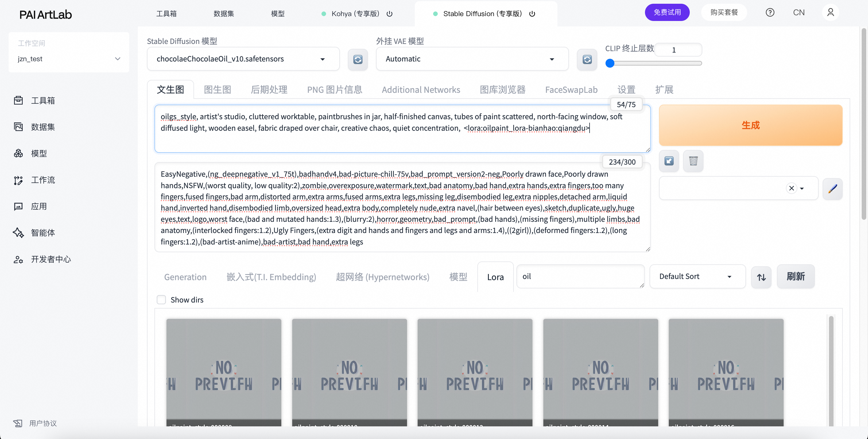
Task: Click the paintbrush edit styles icon
Action: (832, 188)
